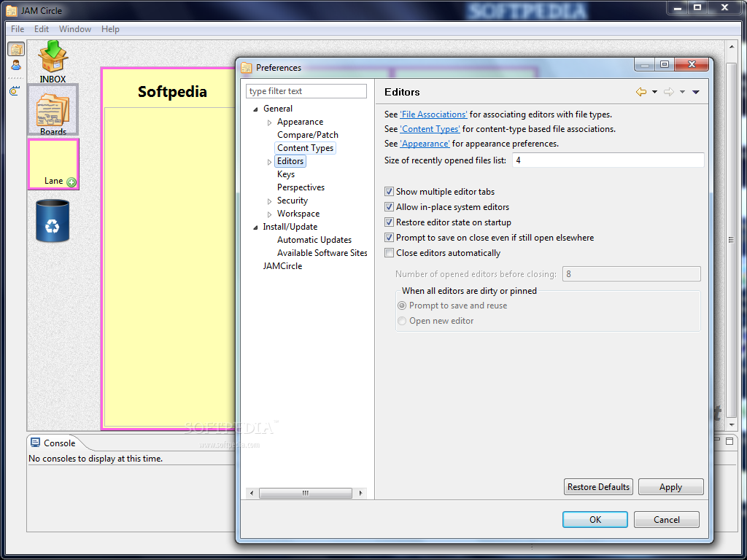The width and height of the screenshot is (747, 560).
Task: Click the tree scrollbar right arrow
Action: [x=360, y=494]
